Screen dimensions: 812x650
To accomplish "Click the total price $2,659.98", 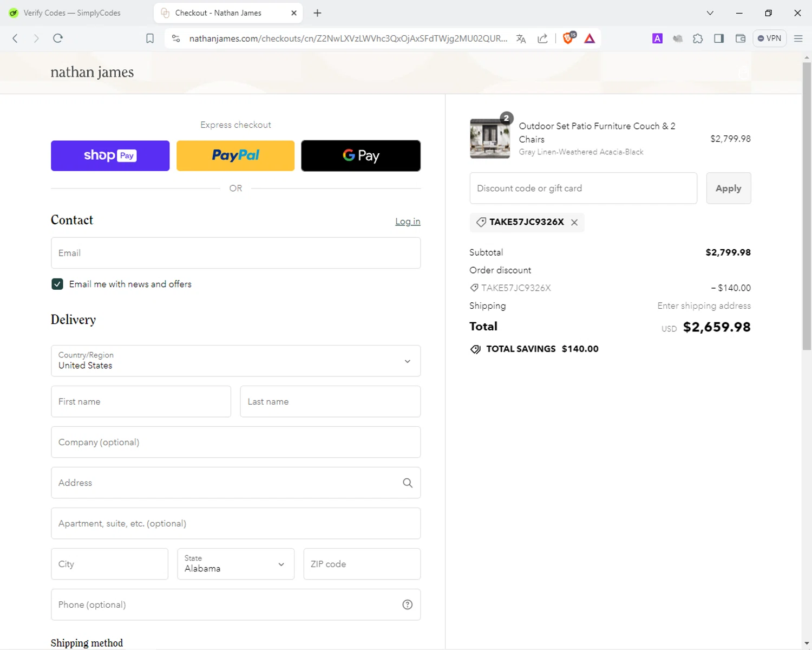I will click(717, 327).
